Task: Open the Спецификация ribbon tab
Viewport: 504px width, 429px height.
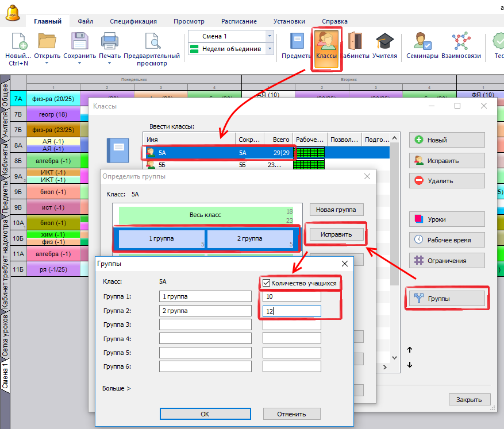Action: [x=133, y=21]
